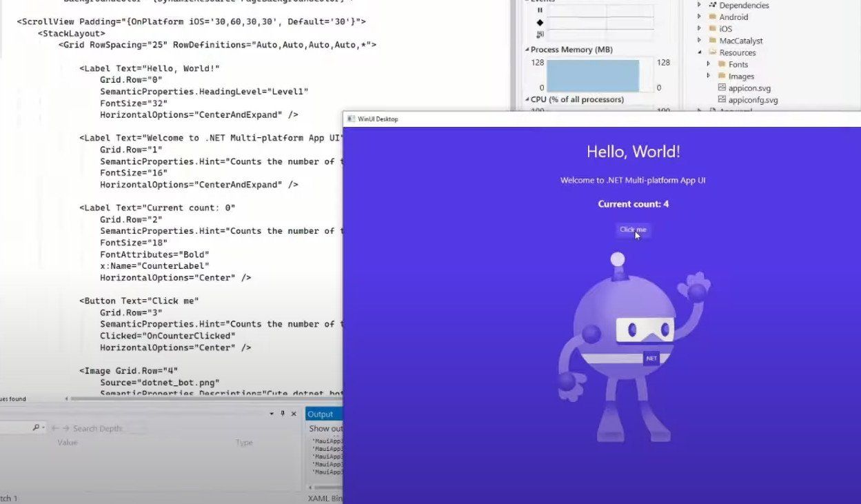
Task: Take a memory snapshot in Diagnostic Tools
Action: coord(541,33)
